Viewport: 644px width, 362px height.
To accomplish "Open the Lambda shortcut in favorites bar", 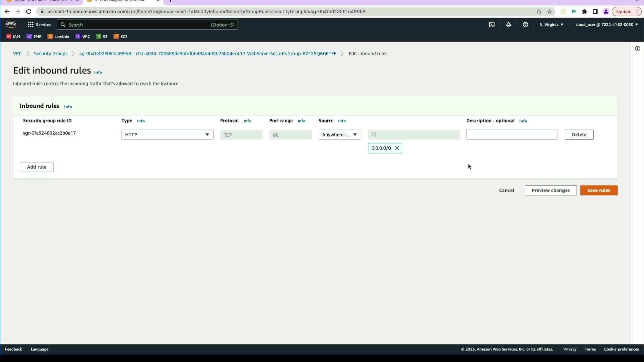I will (x=58, y=37).
